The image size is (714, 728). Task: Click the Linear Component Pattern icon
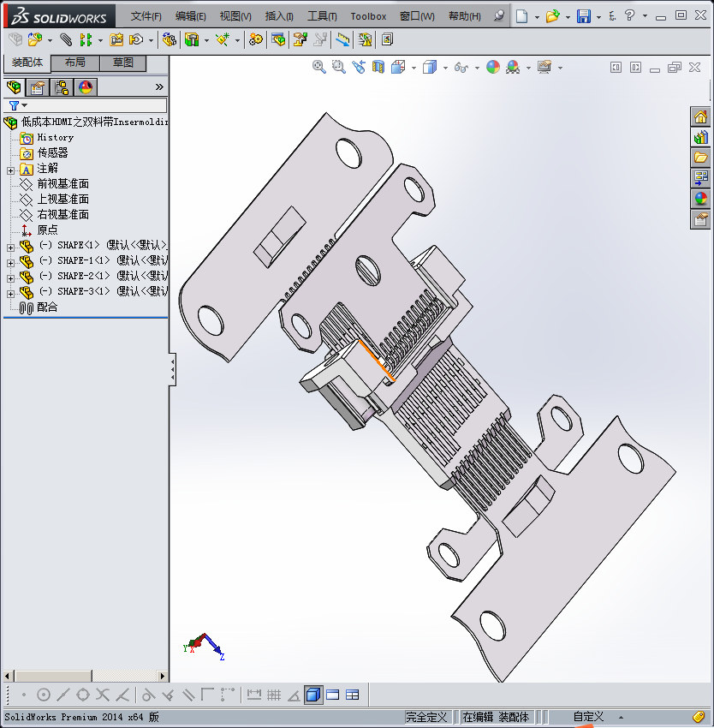pos(86,39)
